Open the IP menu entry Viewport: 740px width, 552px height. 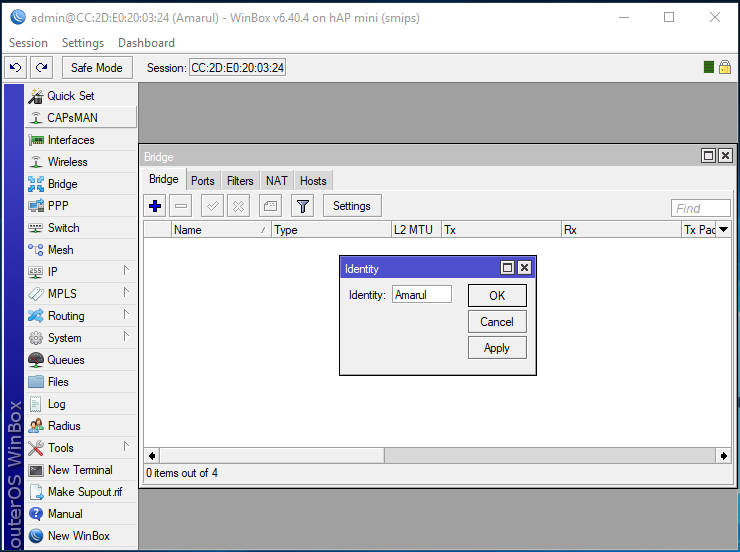point(81,272)
